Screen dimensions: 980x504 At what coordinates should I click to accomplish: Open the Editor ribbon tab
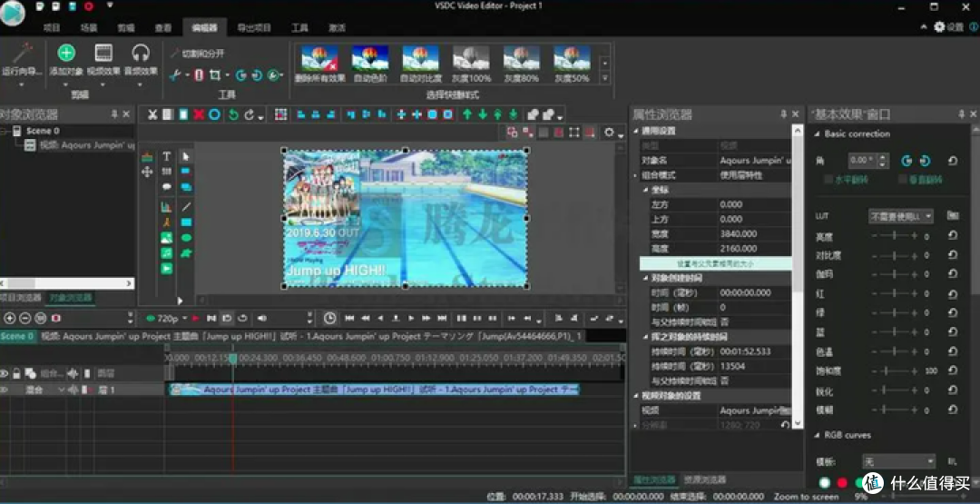[x=204, y=27]
